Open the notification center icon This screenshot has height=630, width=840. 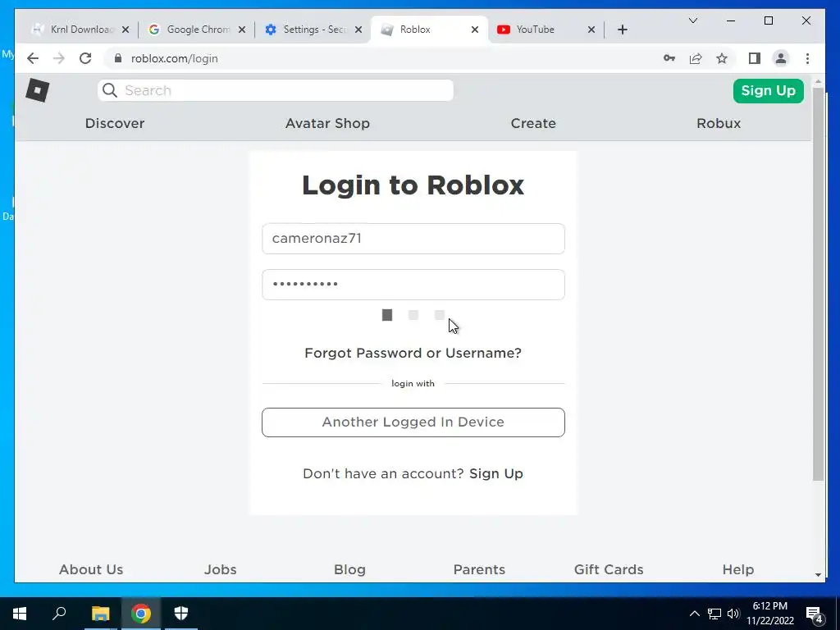click(x=815, y=614)
